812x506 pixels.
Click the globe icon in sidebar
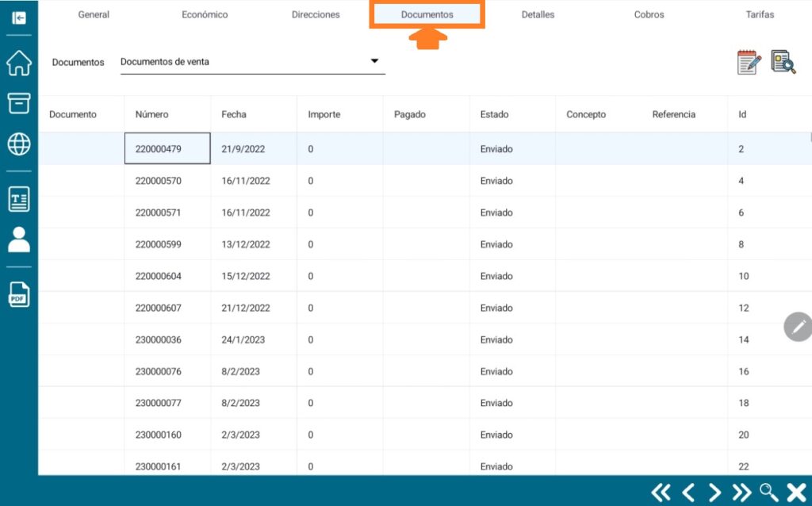19,144
